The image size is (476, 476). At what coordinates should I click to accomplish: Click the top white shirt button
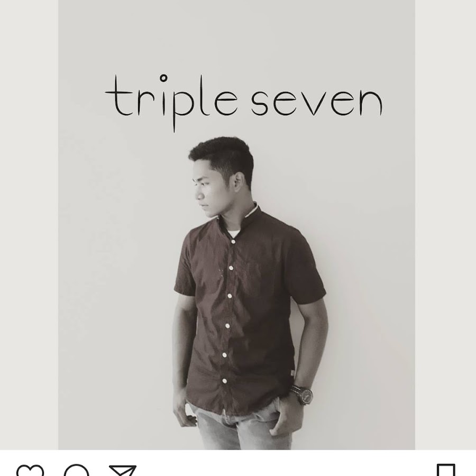[233, 242]
